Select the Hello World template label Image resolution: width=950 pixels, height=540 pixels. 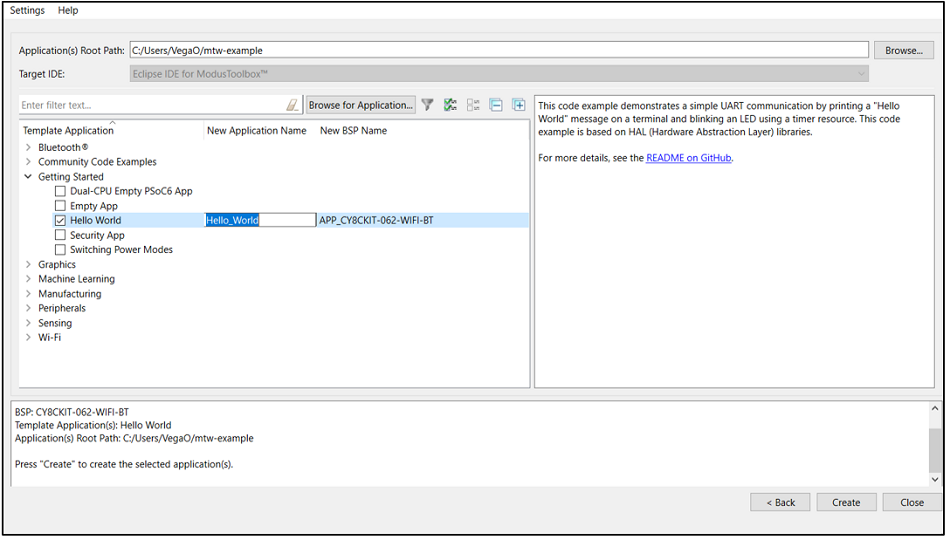coord(96,220)
